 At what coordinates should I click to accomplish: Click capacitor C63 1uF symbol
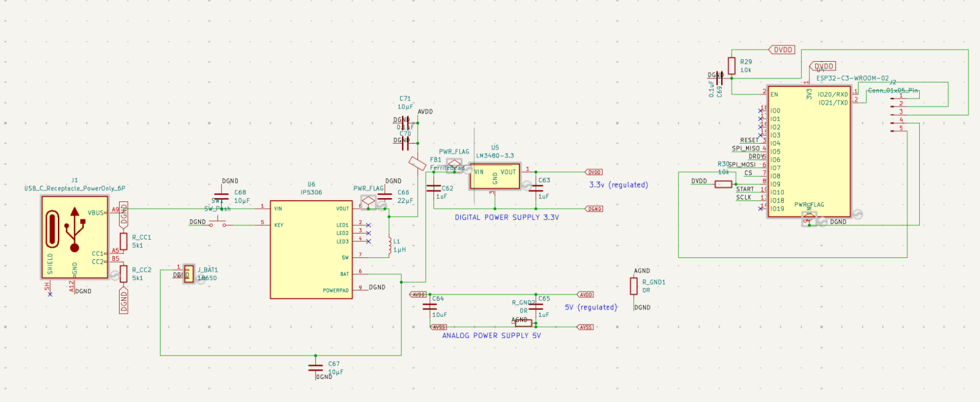pyautogui.click(x=536, y=188)
